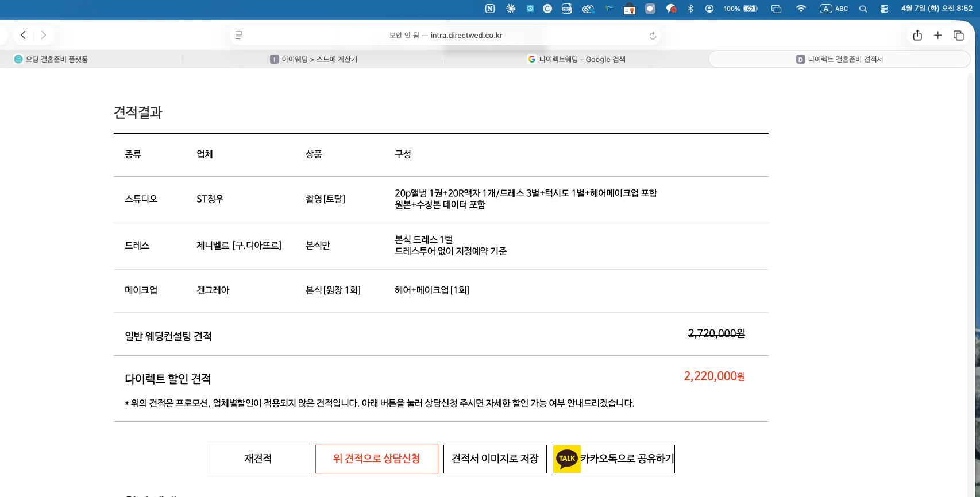
Task: Switch to the 아이웨딩 > 스드메 계산기 tab
Action: click(314, 59)
